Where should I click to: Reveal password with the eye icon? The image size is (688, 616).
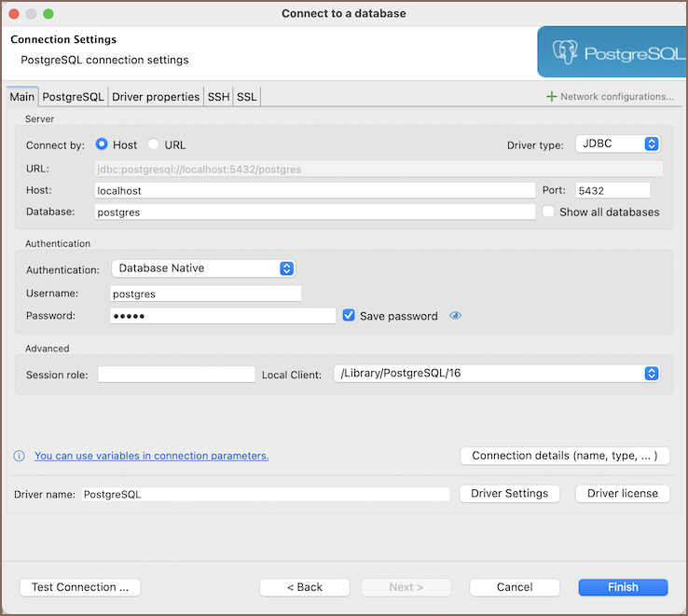pos(455,316)
